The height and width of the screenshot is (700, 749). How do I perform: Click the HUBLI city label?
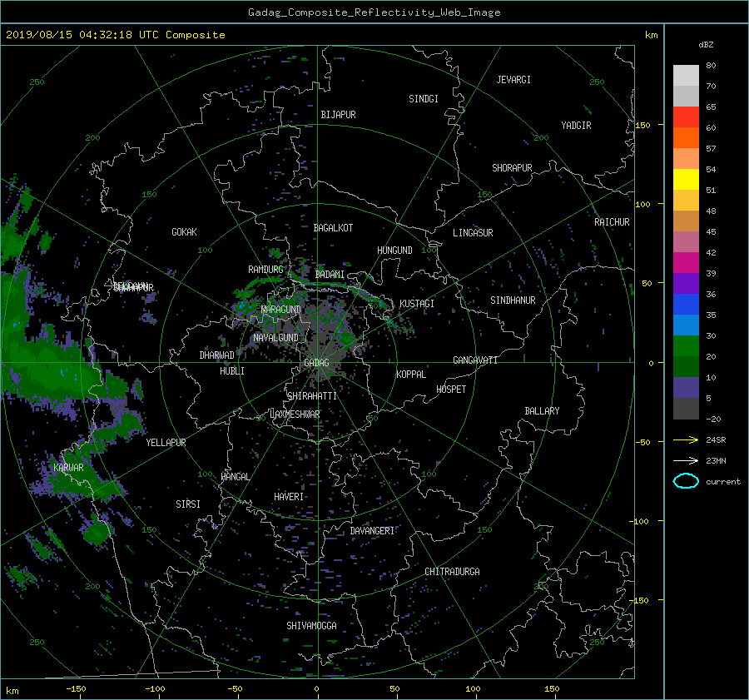pos(232,371)
